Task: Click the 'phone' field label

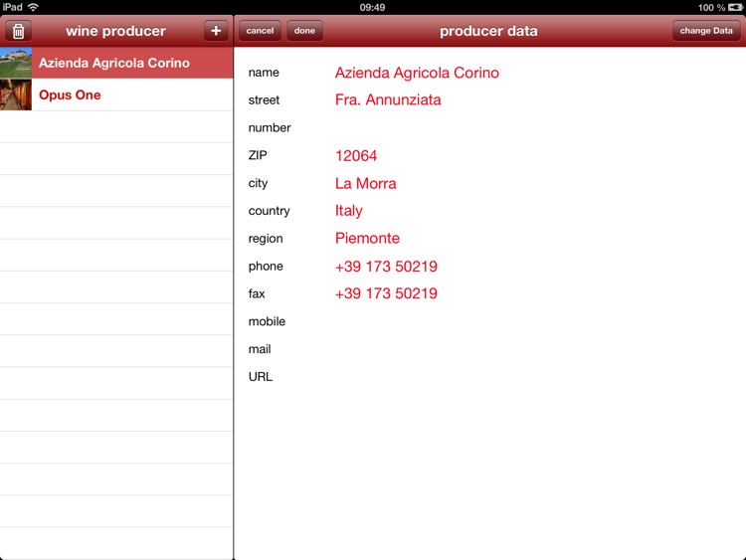Action: tap(266, 267)
